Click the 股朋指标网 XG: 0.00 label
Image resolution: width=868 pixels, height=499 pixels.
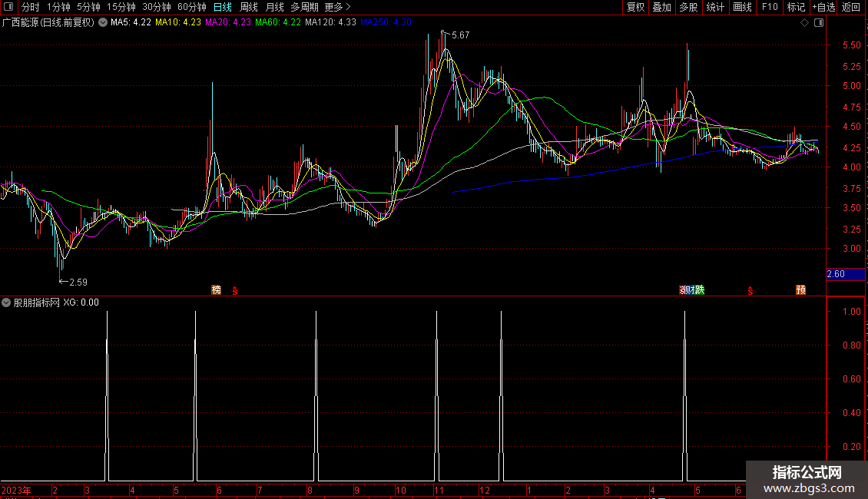(56, 302)
